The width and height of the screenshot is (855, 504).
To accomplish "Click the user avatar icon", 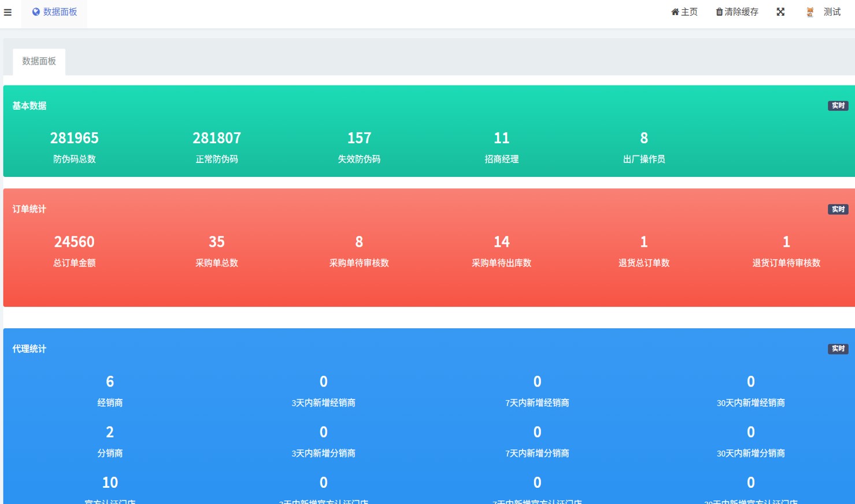I will coord(810,12).
